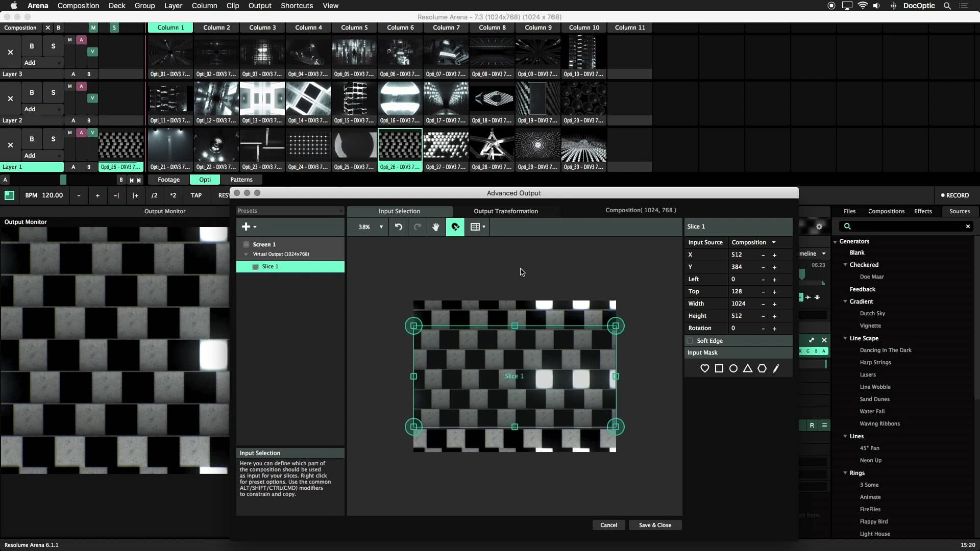Image resolution: width=980 pixels, height=551 pixels.
Task: Select the heart input mask shape
Action: 705,368
